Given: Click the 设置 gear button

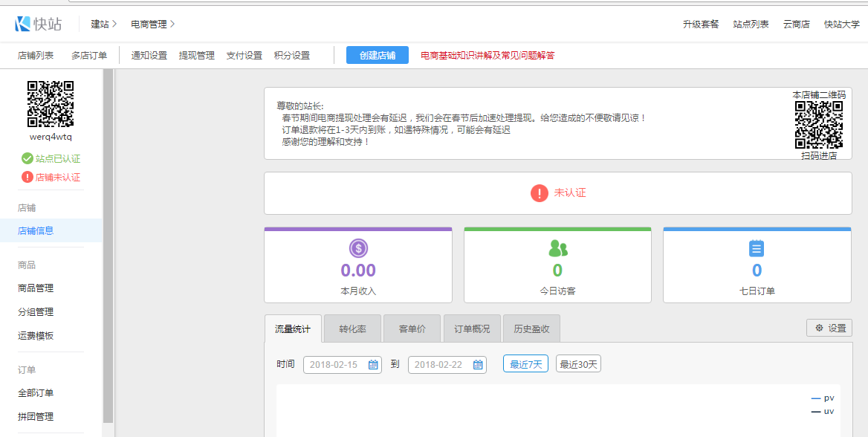Looking at the screenshot, I should [x=829, y=328].
